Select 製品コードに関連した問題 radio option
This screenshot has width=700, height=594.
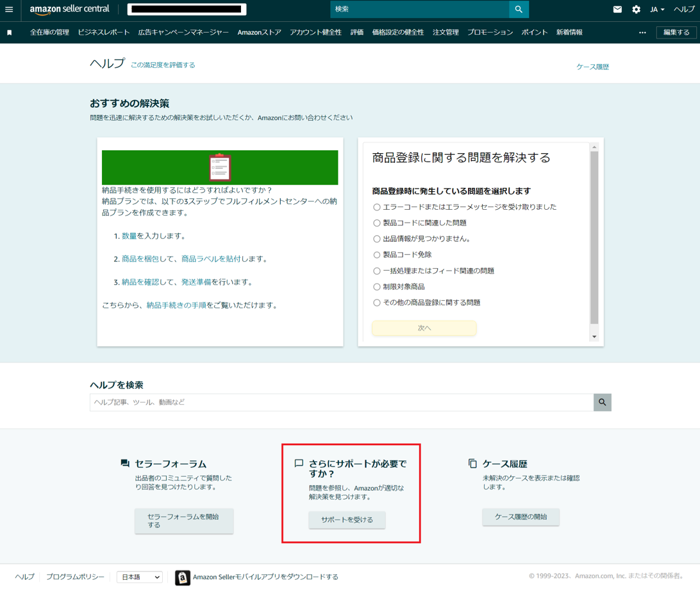(377, 223)
